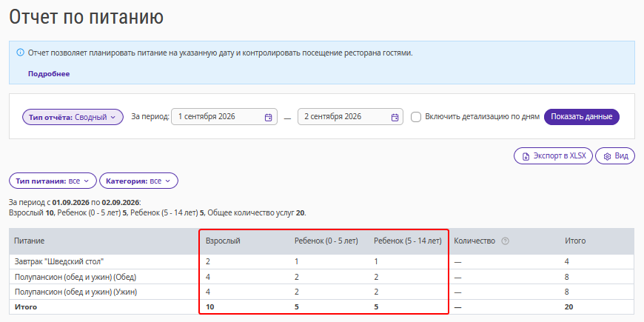The height and width of the screenshot is (322, 644).
Task: Enable Включить детализацию по дням checkbox
Action: click(x=416, y=117)
